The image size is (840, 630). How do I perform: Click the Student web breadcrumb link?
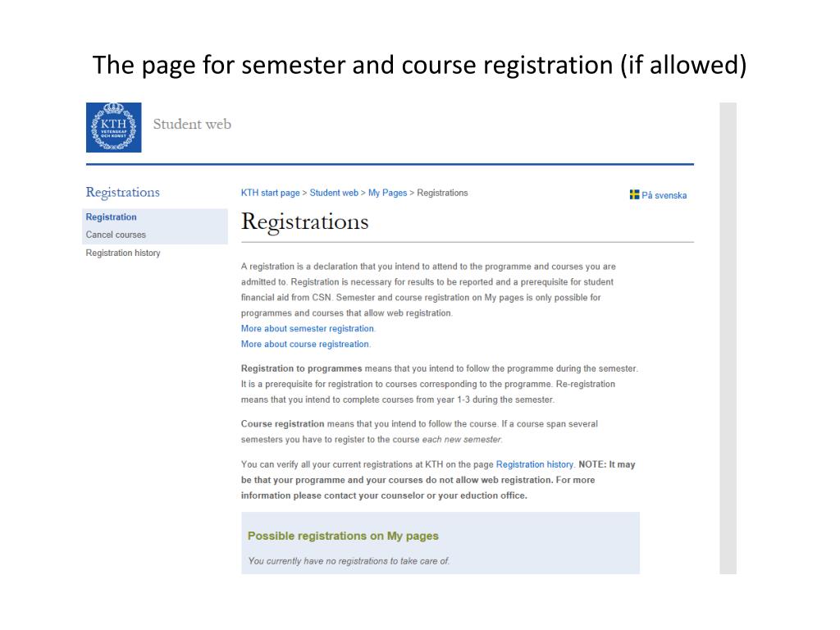tap(334, 193)
